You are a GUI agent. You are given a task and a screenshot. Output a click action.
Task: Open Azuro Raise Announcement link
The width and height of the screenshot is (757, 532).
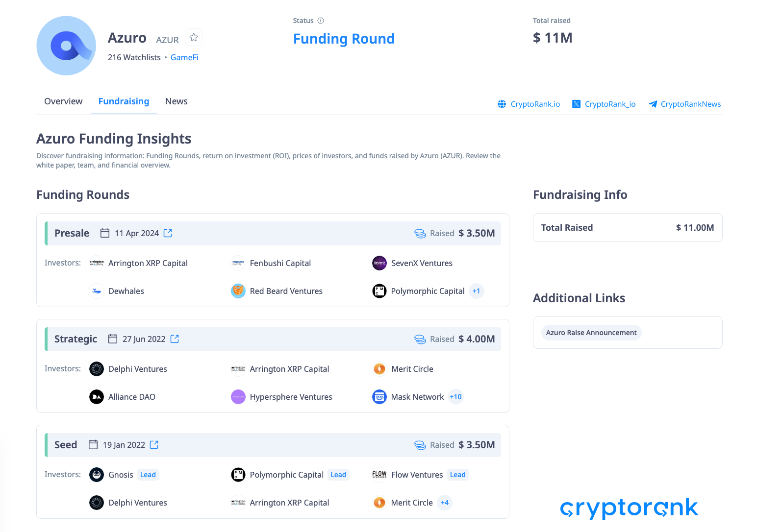(x=591, y=333)
